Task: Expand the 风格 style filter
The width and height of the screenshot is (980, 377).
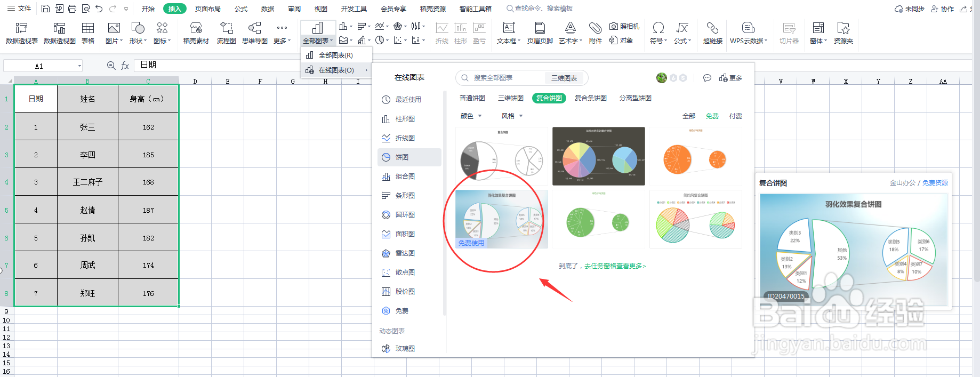Action: coord(512,116)
